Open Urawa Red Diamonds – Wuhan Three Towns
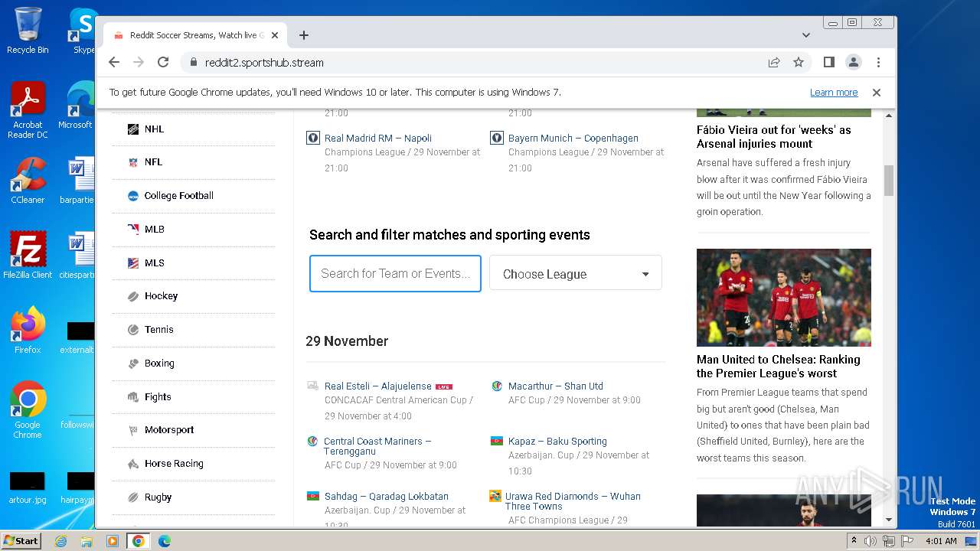Screen dimensions: 980x551 [x=573, y=501]
